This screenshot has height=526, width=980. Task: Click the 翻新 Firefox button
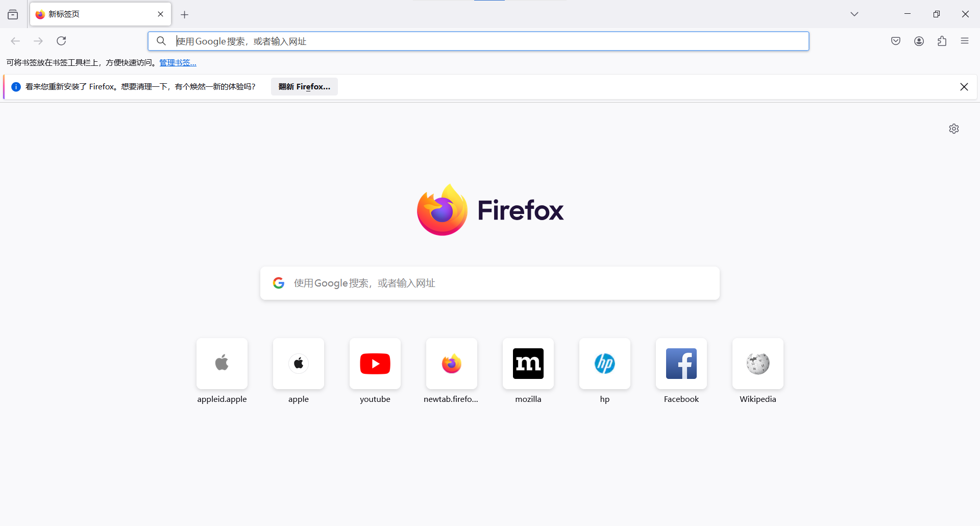(304, 87)
